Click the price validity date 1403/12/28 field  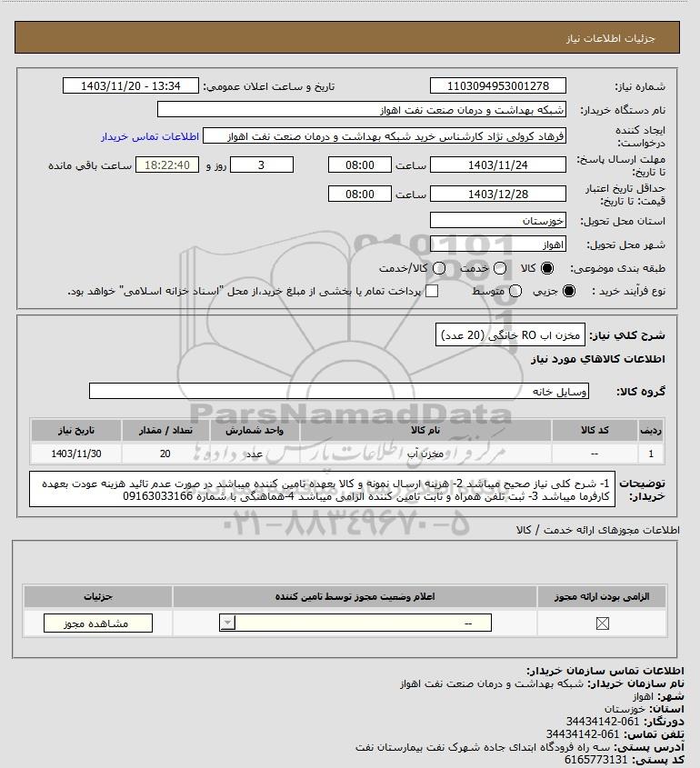point(497,194)
